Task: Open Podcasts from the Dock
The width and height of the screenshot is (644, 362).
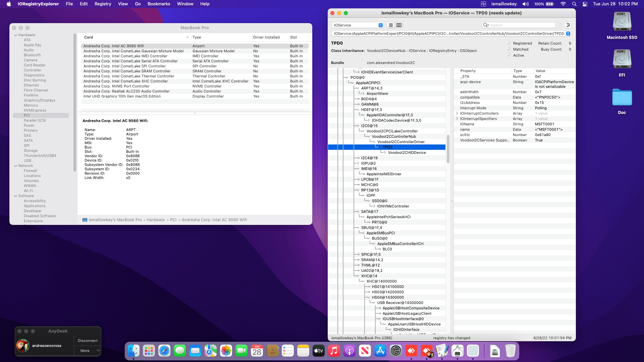Action: click(350, 351)
